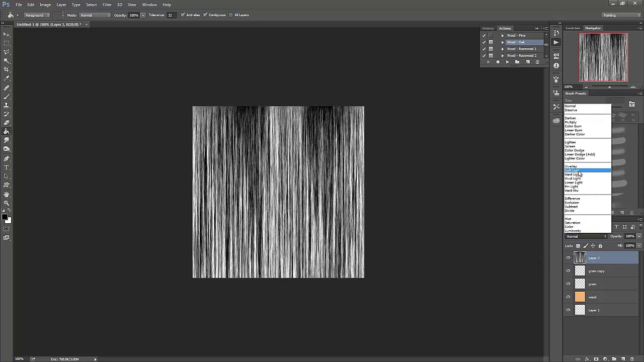Toggle checkmark for Wood - Pine action

click(484, 36)
